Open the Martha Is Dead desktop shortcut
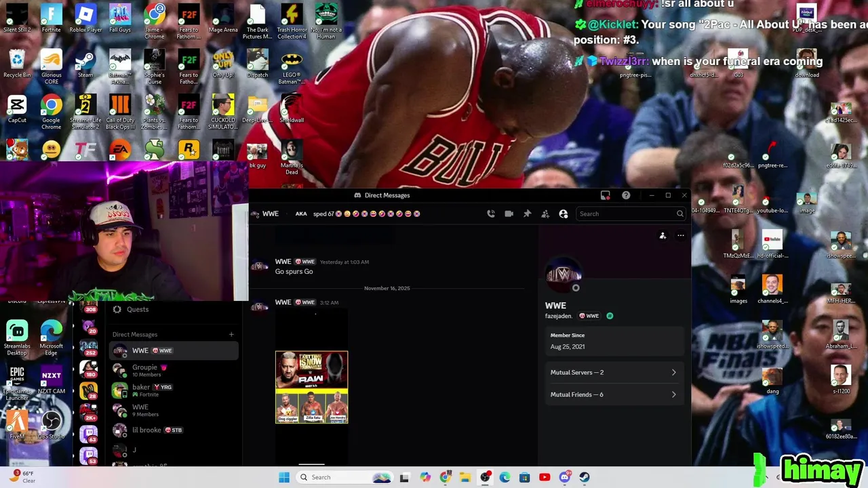Viewport: 868px width, 488px height. (x=292, y=157)
